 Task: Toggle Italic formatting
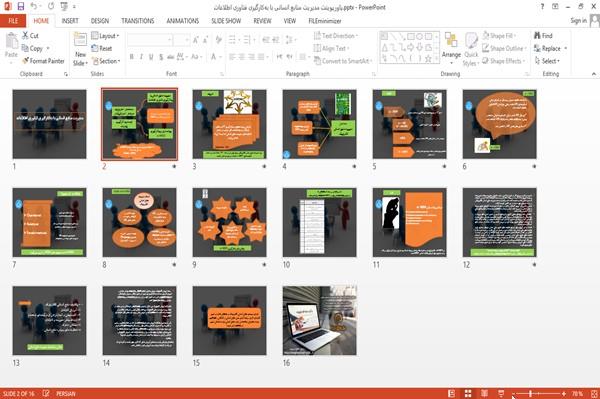point(141,57)
